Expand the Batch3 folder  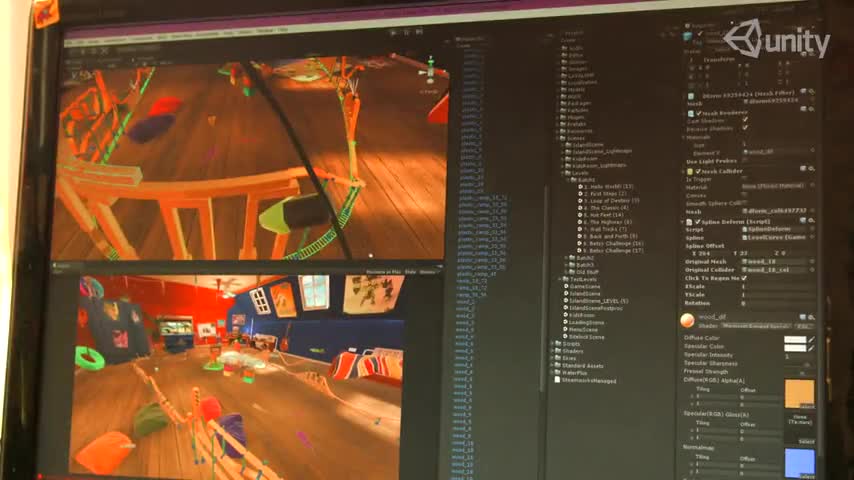tap(567, 265)
